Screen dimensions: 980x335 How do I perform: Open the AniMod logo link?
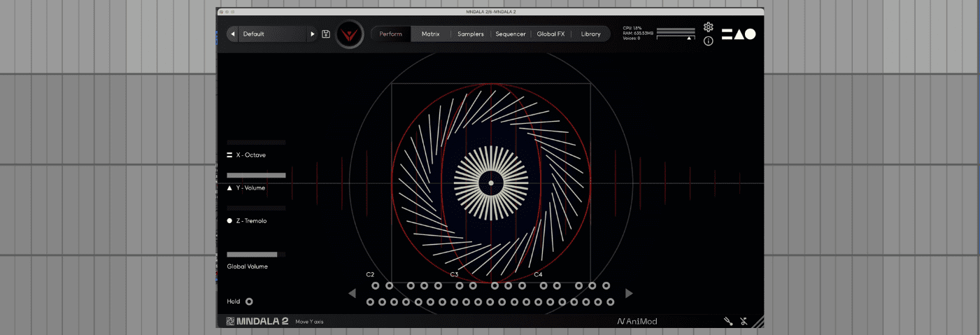(637, 322)
